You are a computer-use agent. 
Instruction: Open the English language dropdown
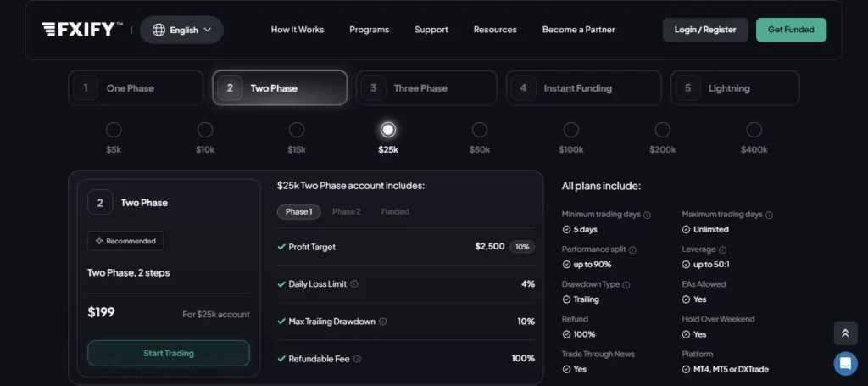pyautogui.click(x=181, y=30)
